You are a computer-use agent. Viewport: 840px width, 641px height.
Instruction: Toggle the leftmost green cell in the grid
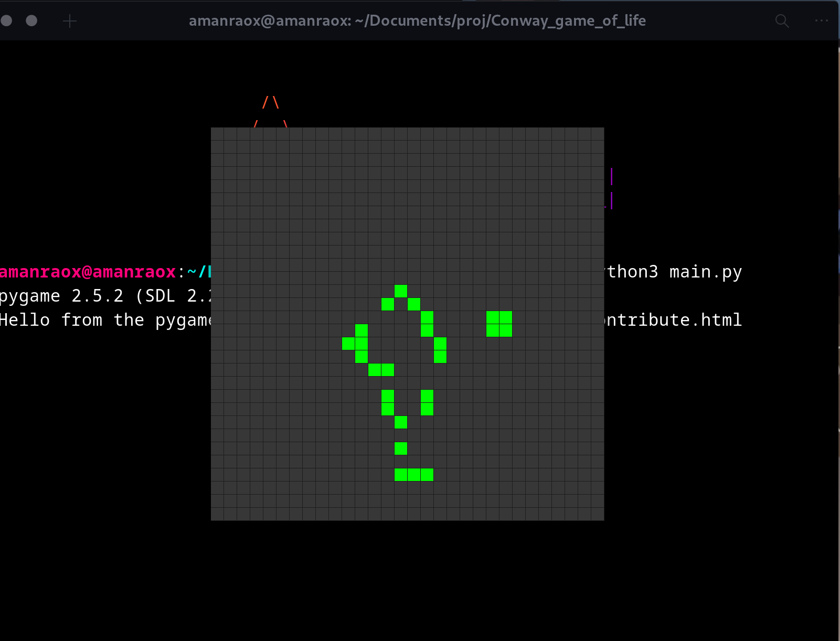348,344
